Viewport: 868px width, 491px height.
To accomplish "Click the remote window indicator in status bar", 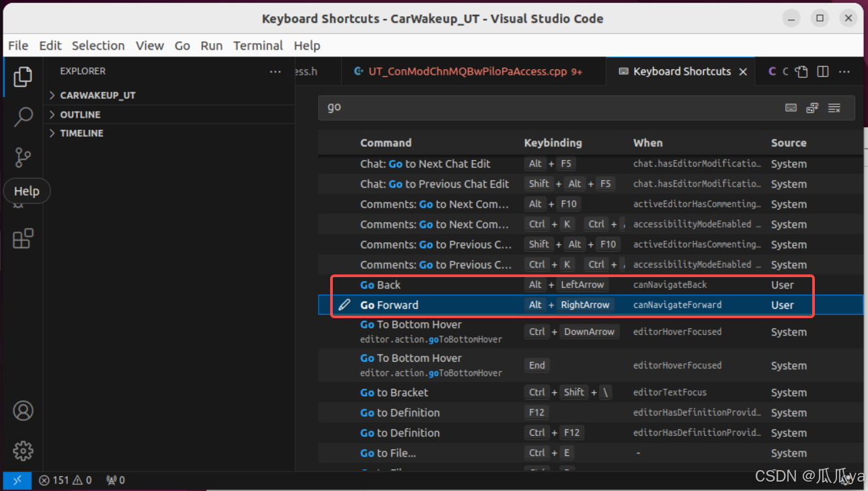I will click(x=17, y=480).
